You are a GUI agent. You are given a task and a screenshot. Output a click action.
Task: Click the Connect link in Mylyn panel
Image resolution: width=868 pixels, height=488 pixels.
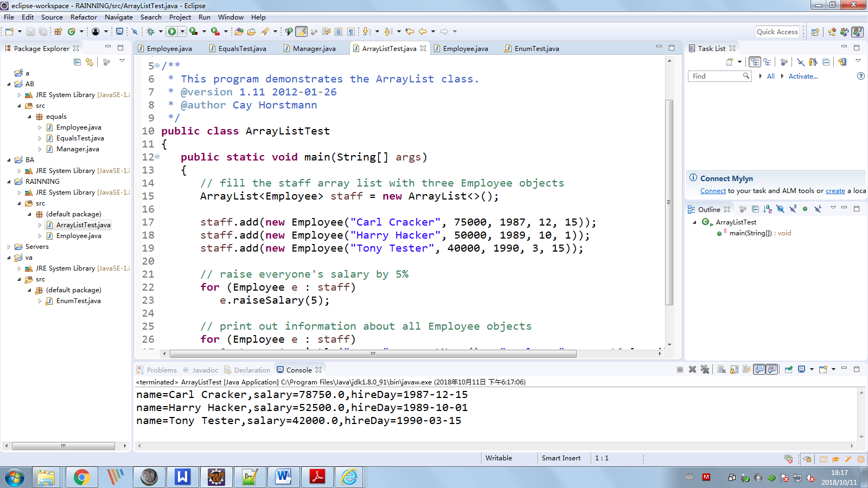[713, 191]
